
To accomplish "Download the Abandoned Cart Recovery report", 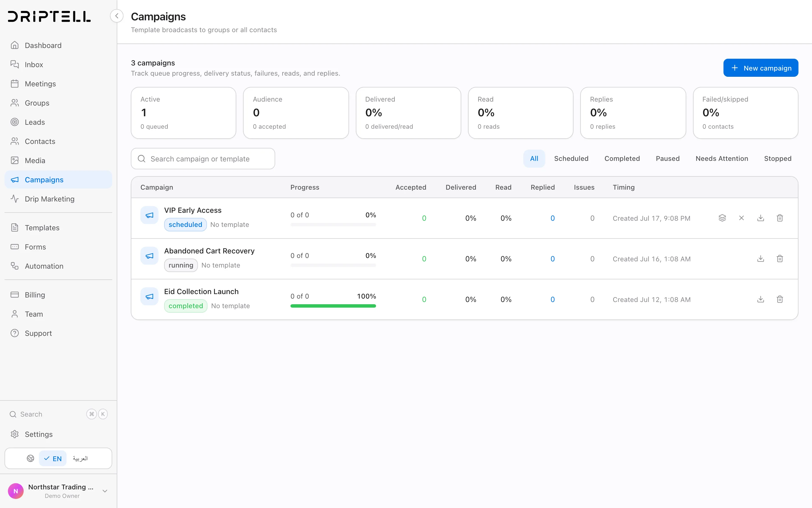I will pyautogui.click(x=760, y=259).
